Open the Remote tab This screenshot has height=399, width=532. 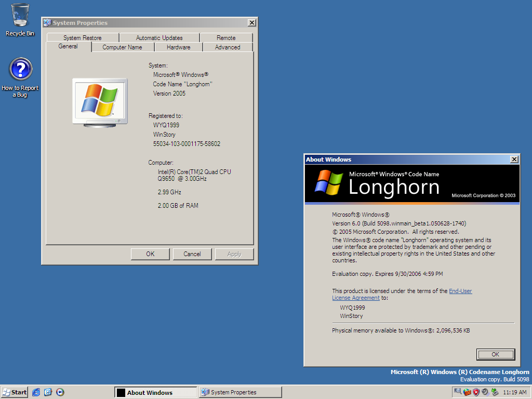point(226,38)
